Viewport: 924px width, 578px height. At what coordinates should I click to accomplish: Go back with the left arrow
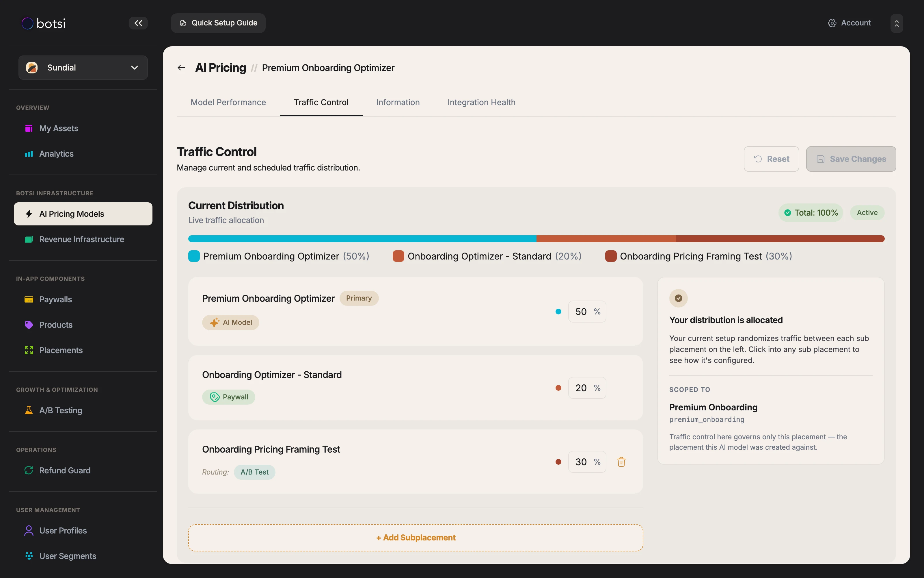181,68
